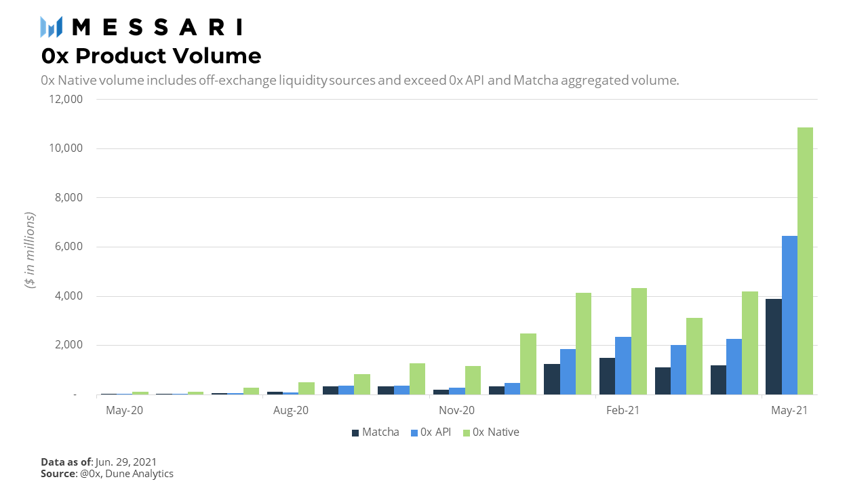Click the 'Matcha' legend label
Screen dimensions: 868x488
tap(380, 432)
